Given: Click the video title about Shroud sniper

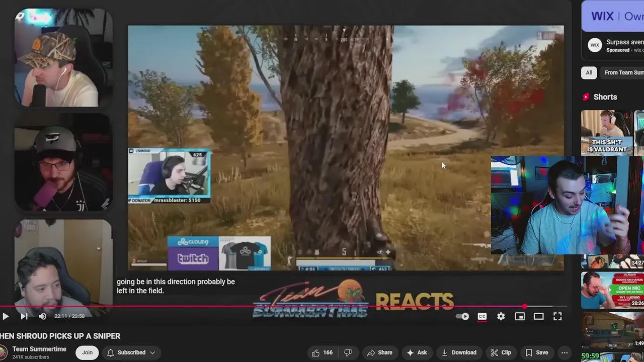Looking at the screenshot, I should coord(60,336).
